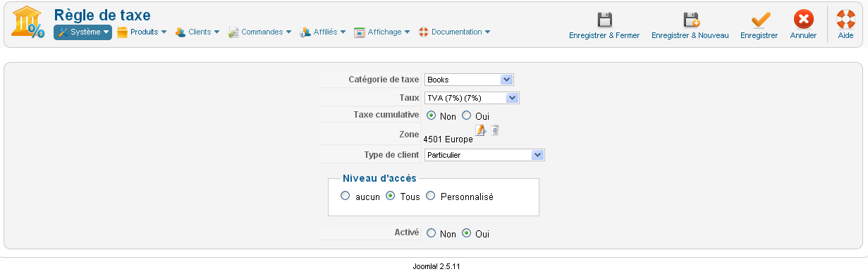The height and width of the screenshot is (274, 868).
Task: Select access level Tous
Action: coord(390,197)
